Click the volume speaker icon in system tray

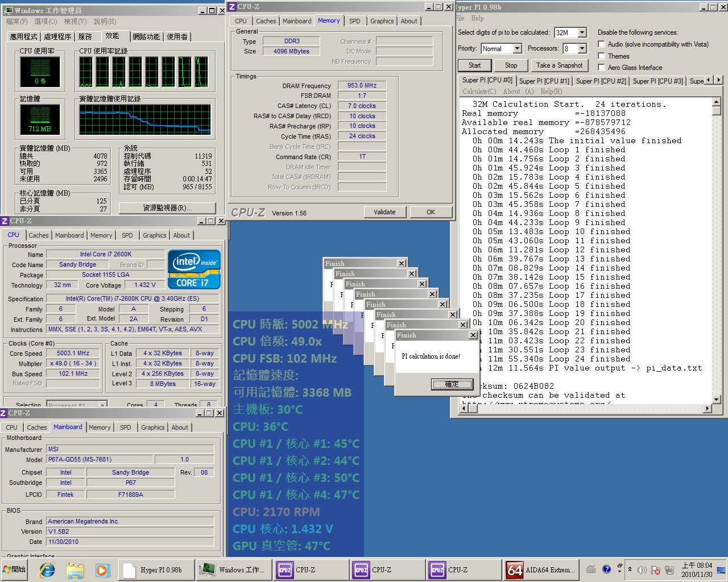pos(642,569)
